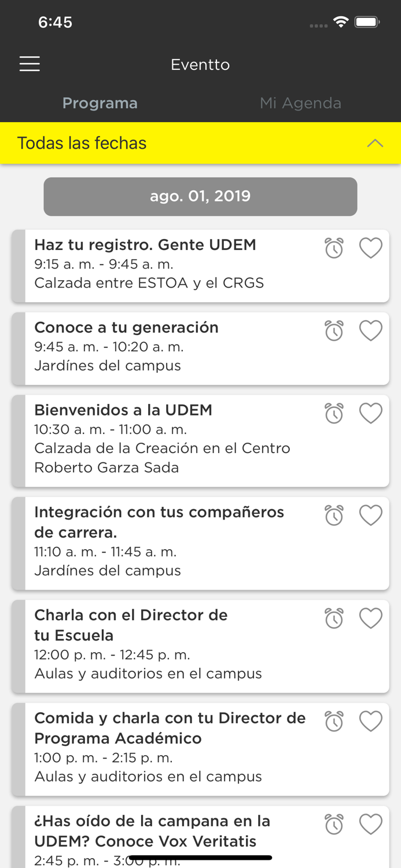
Task: Tap the ago. 01, 2019 date header
Action: [x=200, y=196]
